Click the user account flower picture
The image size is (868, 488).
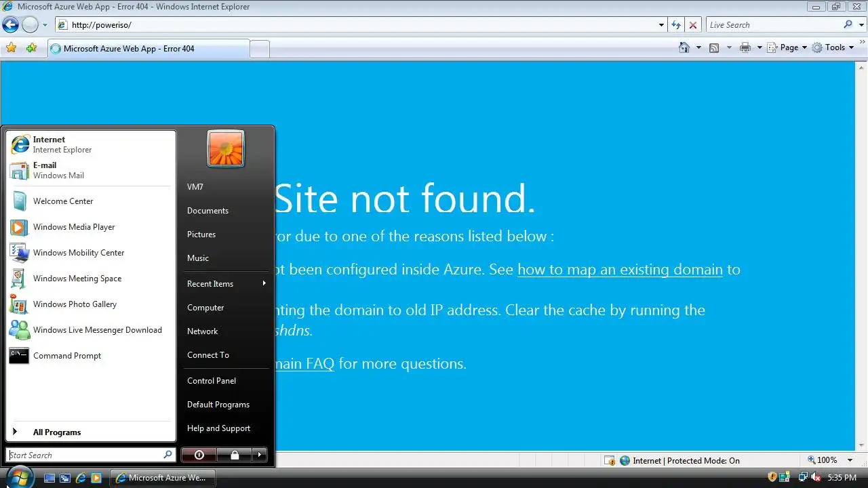tap(226, 148)
